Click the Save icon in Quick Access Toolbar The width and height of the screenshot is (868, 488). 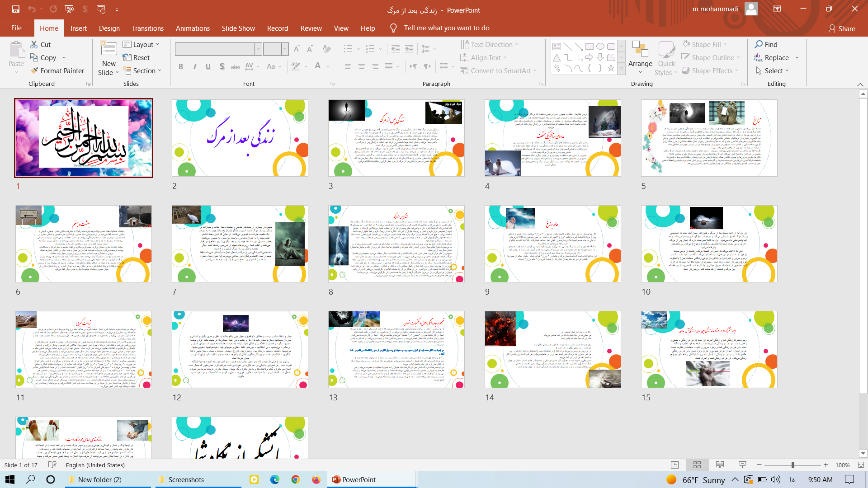coord(16,9)
